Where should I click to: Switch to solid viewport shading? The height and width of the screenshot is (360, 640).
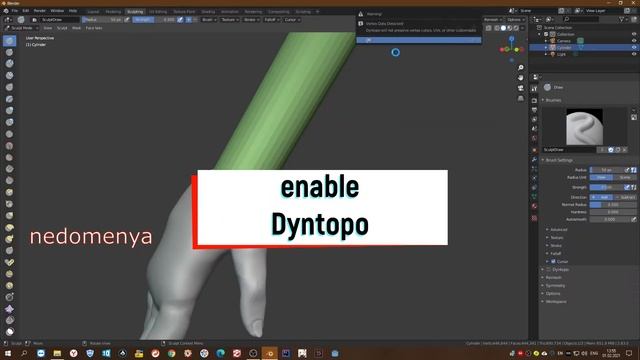pos(503,28)
